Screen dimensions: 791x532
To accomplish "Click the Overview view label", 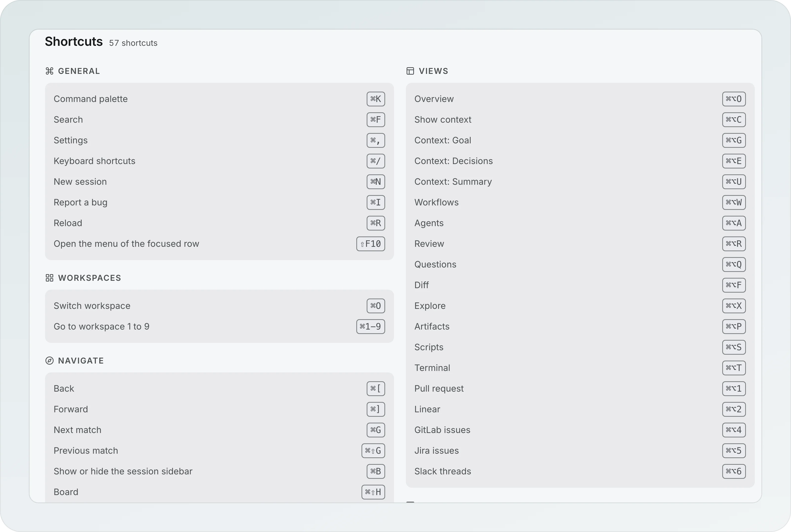I will [x=434, y=99].
